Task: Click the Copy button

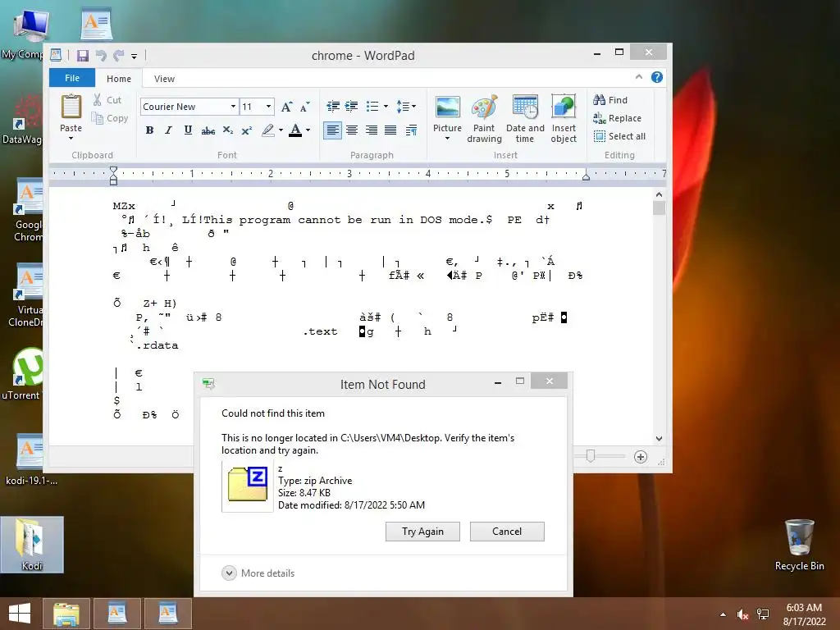Action: click(110, 118)
